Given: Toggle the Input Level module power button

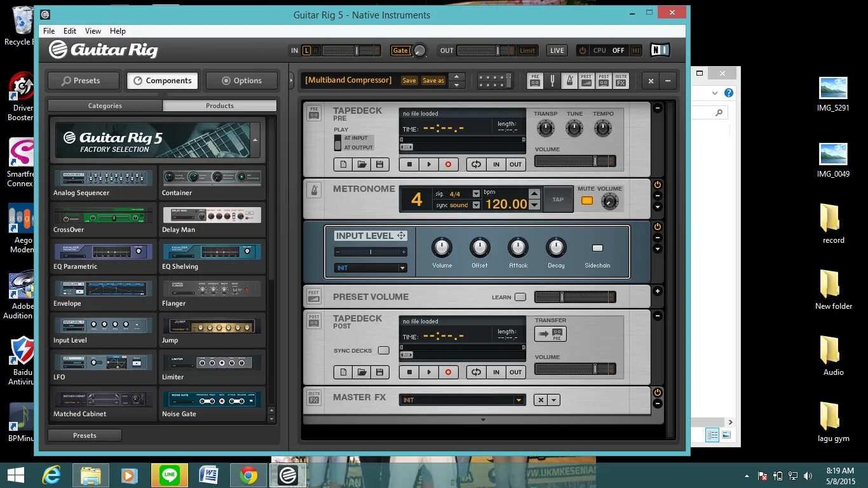Looking at the screenshot, I should pyautogui.click(x=658, y=227).
